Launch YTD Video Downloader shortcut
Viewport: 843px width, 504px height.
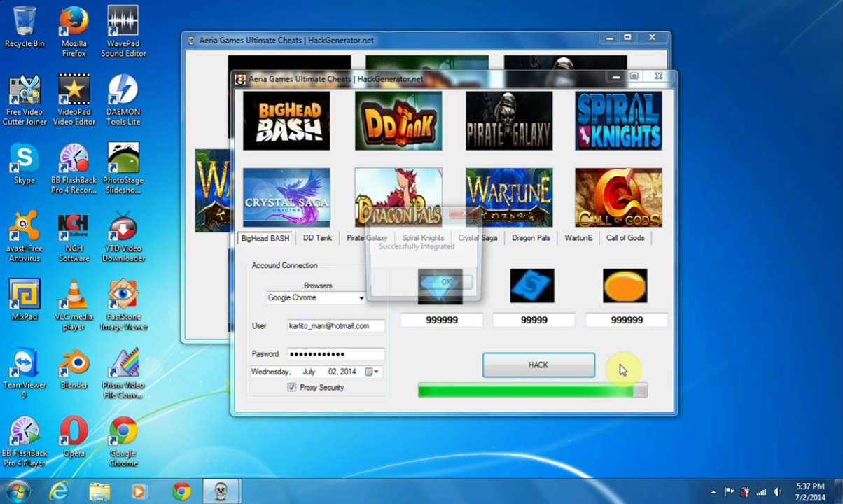(x=123, y=237)
